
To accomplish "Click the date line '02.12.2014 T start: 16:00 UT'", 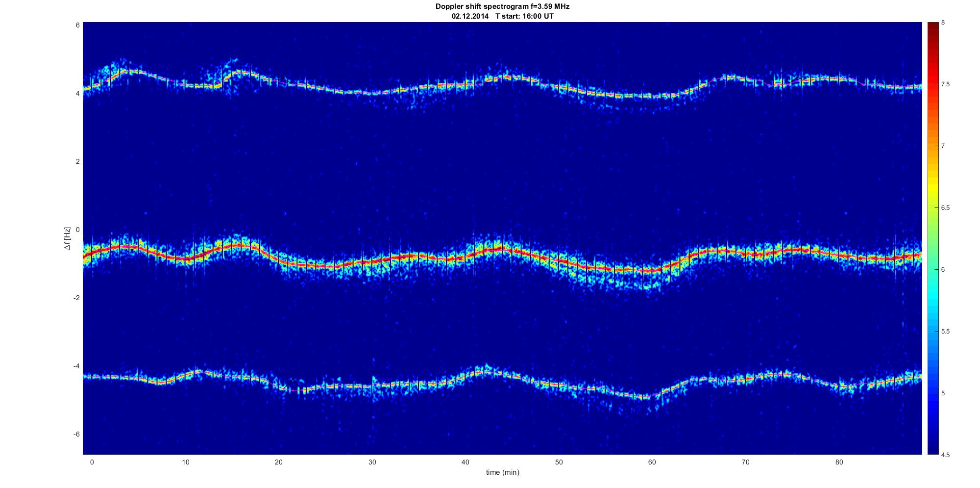I will click(x=502, y=16).
